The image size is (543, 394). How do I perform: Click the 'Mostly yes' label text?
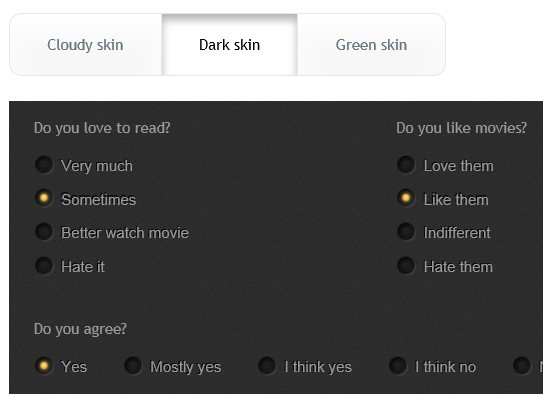pyautogui.click(x=185, y=367)
